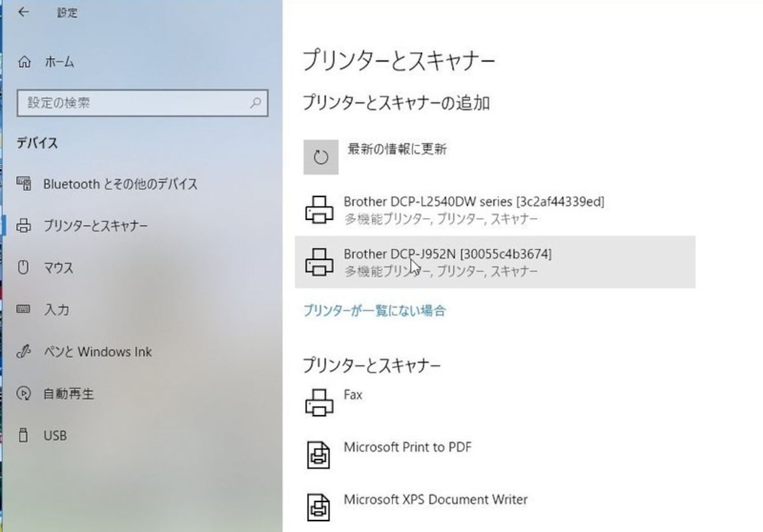Click the プリンターとスキャナーの追加 heading
Screen dimensions: 763x532
click(x=395, y=102)
